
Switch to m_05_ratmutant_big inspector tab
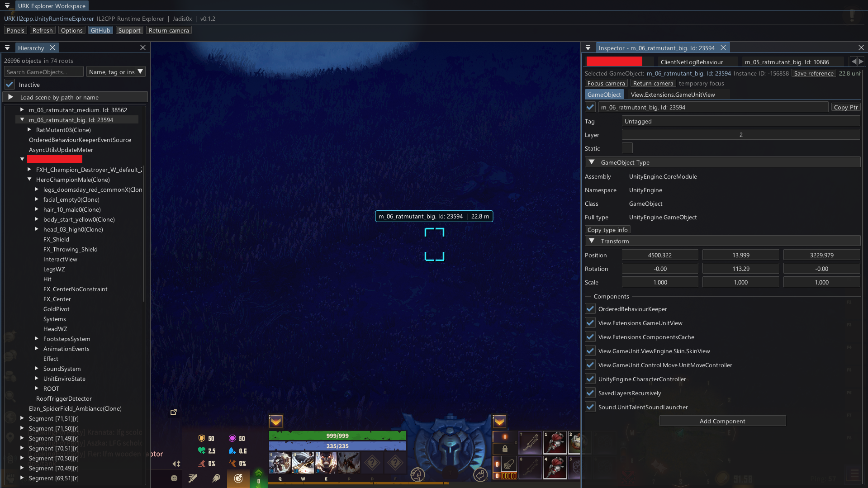click(787, 62)
